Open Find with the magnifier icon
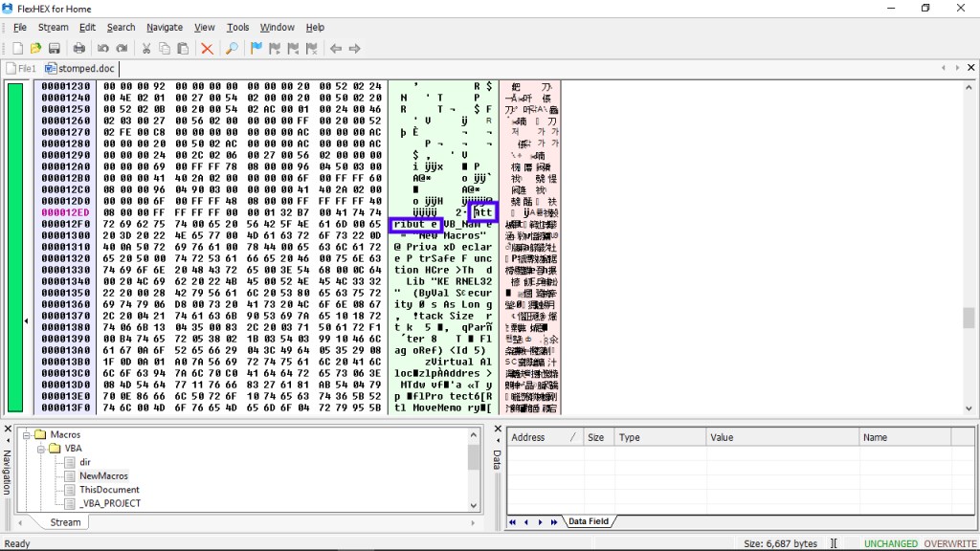 tap(232, 49)
